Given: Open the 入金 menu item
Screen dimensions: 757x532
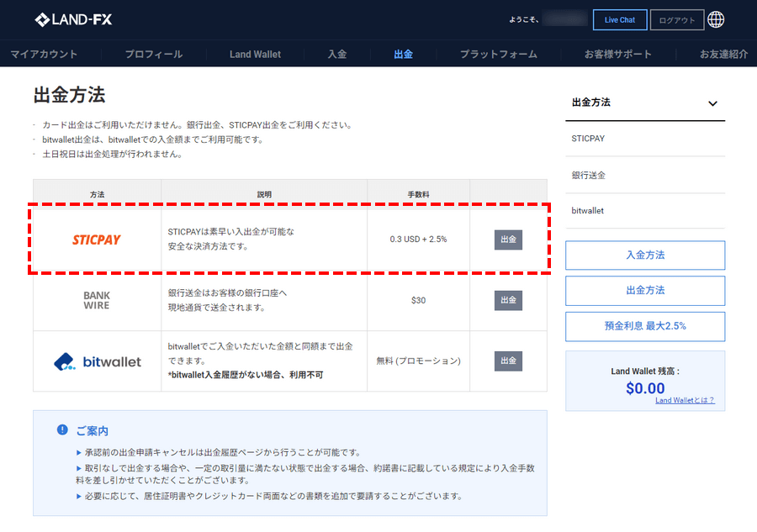Looking at the screenshot, I should pyautogui.click(x=337, y=54).
